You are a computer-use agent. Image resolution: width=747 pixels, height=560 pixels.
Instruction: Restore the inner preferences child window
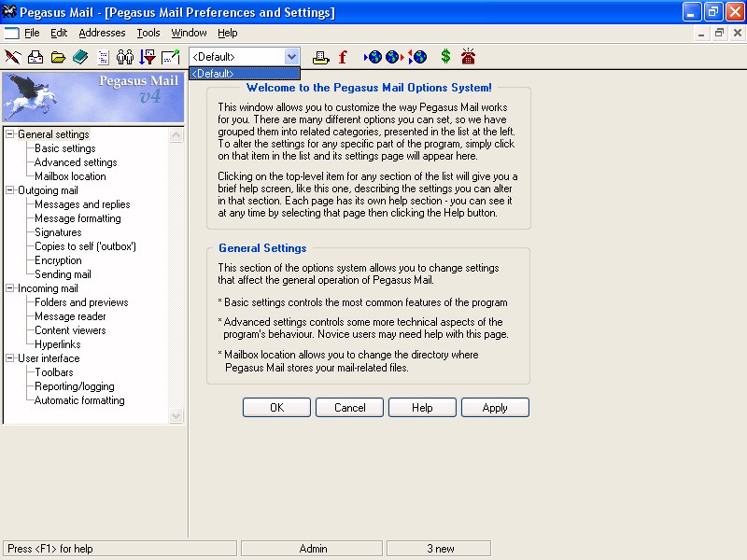(719, 33)
